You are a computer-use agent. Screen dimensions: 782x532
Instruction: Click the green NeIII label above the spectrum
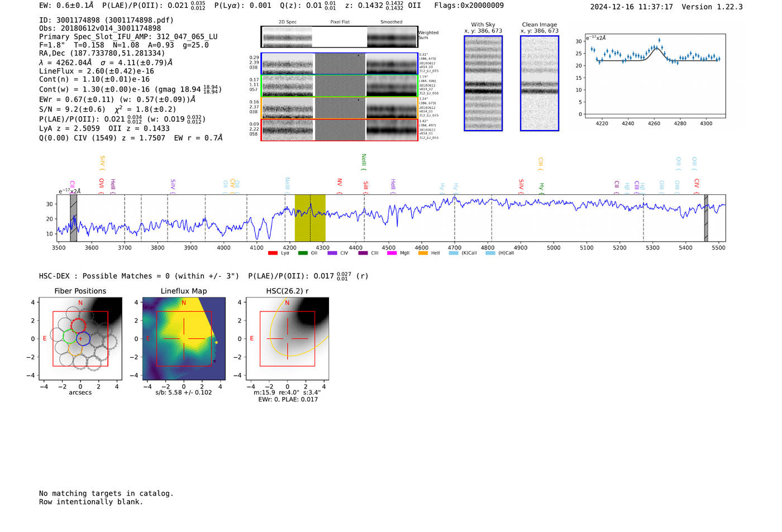click(364, 162)
